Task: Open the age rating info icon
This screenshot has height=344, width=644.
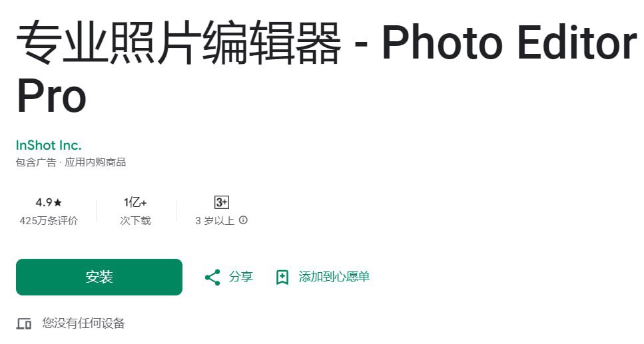Action: [243, 220]
